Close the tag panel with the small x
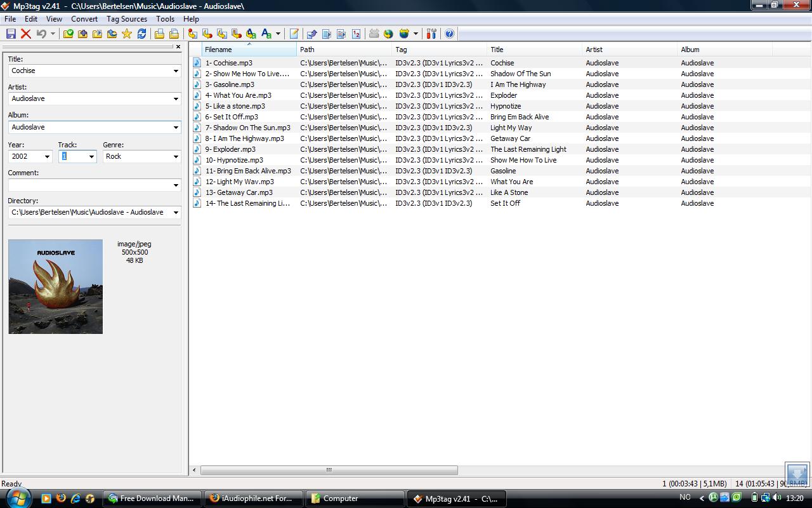 tap(178, 46)
